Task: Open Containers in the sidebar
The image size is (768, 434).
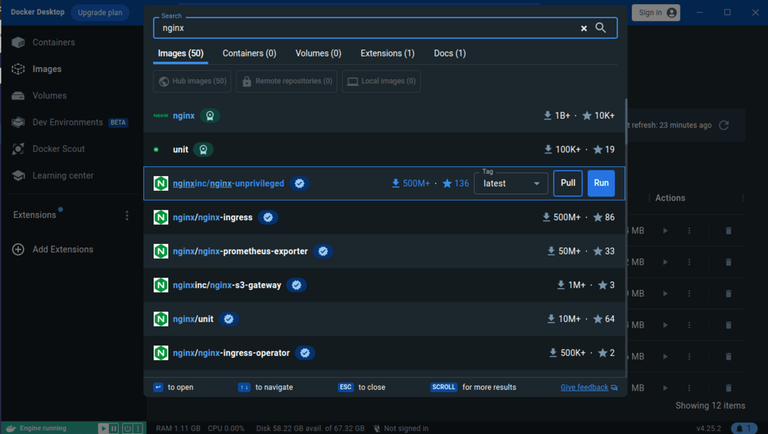Action: 53,42
